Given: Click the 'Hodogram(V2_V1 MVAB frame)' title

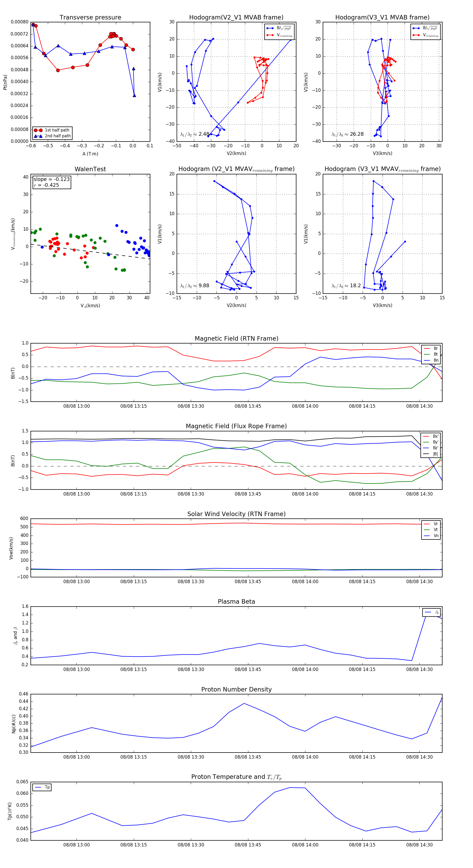Looking at the screenshot, I should click(x=236, y=17).
